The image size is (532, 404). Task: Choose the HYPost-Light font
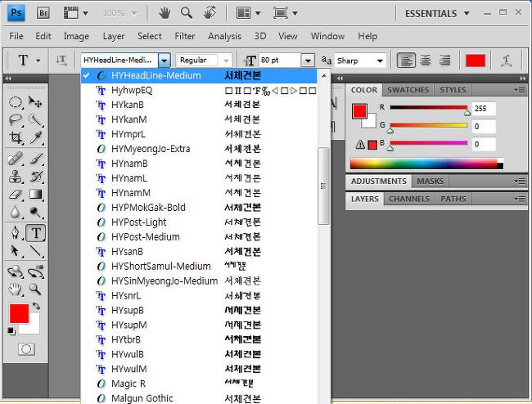[199, 222]
